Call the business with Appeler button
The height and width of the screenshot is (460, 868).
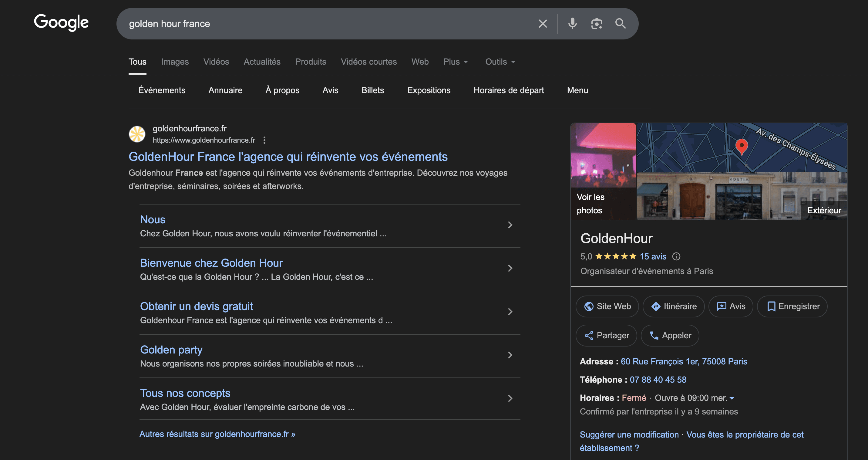[x=670, y=335]
